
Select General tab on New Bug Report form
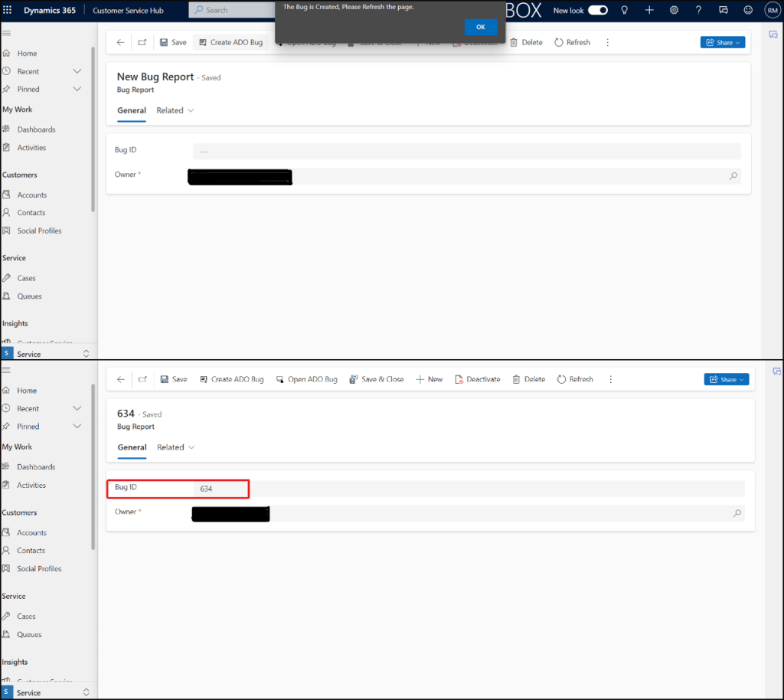tap(131, 110)
